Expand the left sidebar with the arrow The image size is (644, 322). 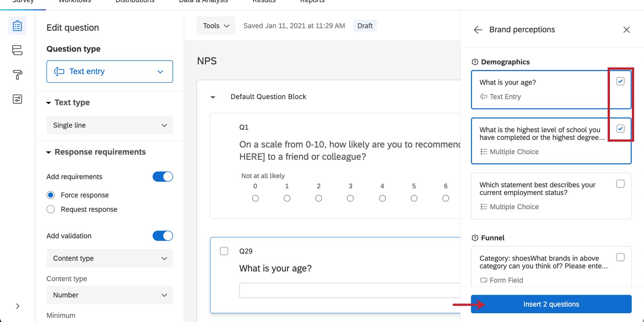[x=17, y=306]
